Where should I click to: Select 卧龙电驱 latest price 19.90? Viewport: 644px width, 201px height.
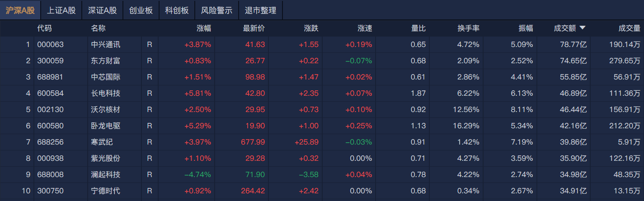click(256, 126)
